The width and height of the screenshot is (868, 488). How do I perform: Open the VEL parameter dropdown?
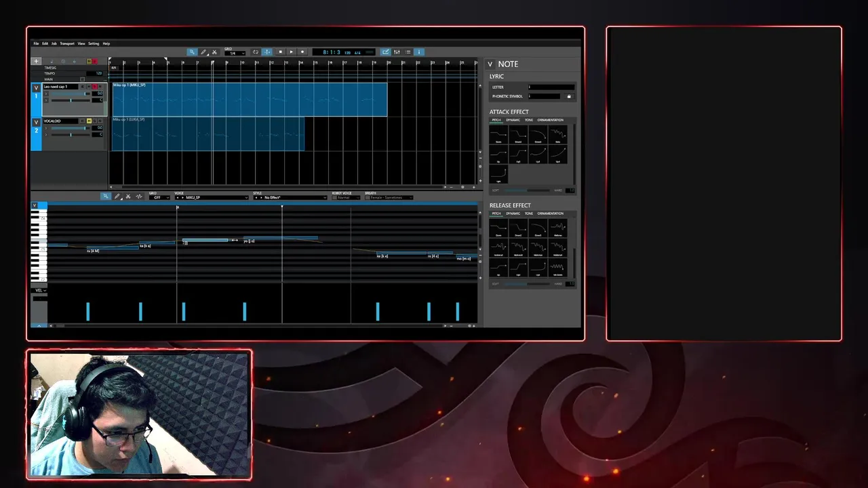coord(40,290)
